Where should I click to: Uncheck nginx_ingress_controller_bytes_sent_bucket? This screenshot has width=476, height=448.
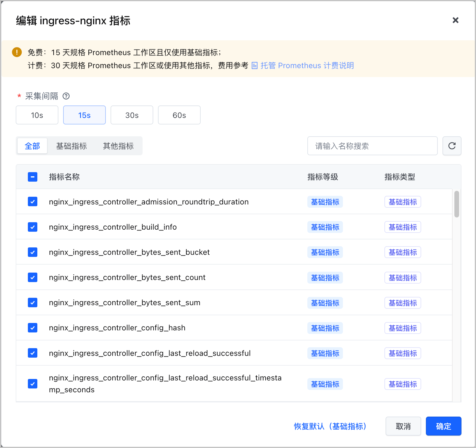[33, 252]
